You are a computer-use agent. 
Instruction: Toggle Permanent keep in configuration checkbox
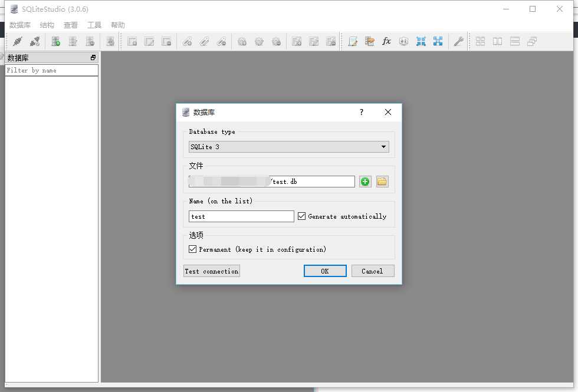click(192, 249)
